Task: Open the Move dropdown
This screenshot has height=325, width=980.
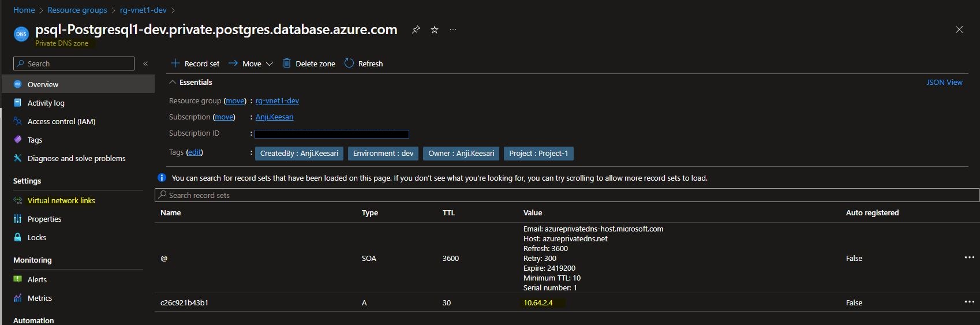Action: tap(250, 63)
